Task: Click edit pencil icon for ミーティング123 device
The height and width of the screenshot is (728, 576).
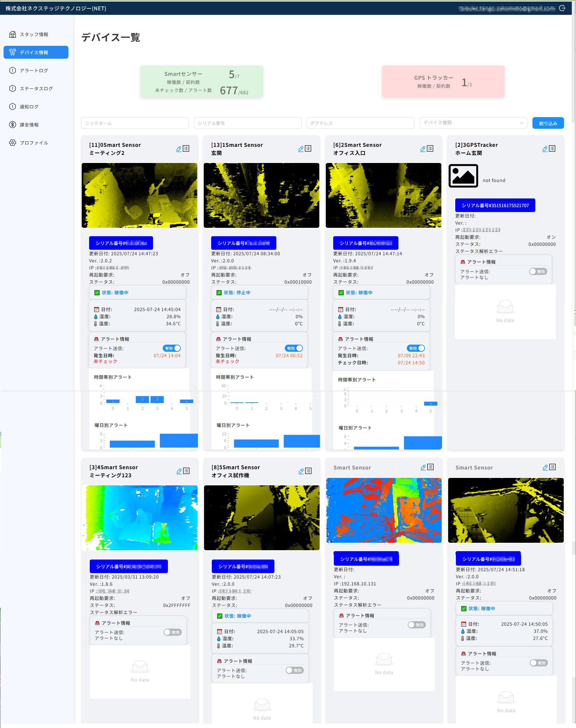Action: point(179,471)
